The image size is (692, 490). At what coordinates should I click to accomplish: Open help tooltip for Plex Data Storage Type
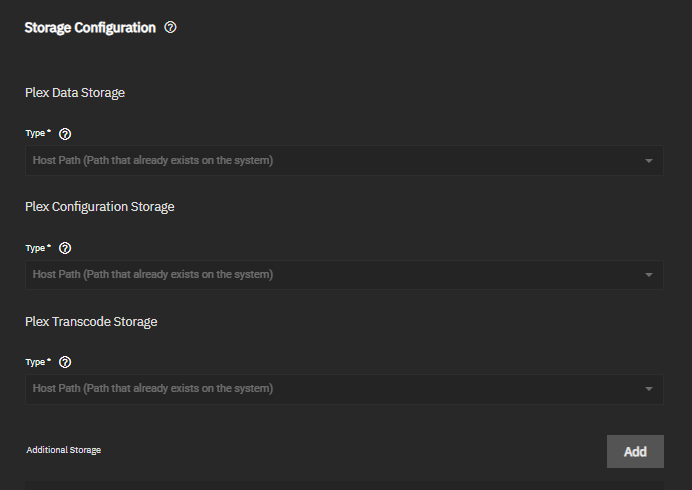(x=65, y=134)
